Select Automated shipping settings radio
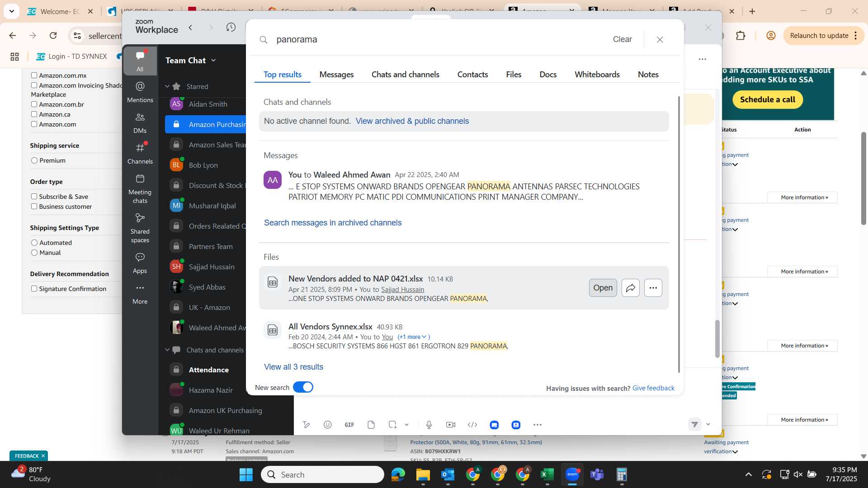Viewport: 868px width, 488px height. click(x=34, y=243)
